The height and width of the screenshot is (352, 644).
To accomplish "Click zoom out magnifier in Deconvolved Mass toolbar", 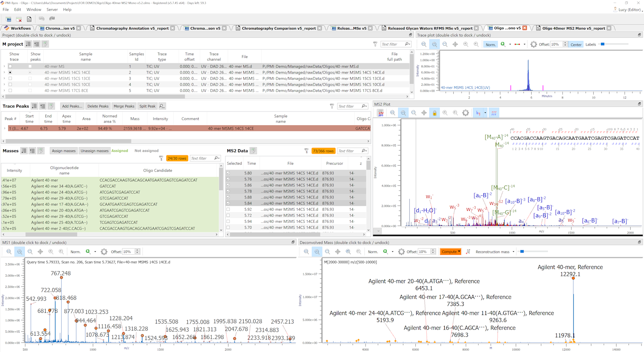I will 327,252.
